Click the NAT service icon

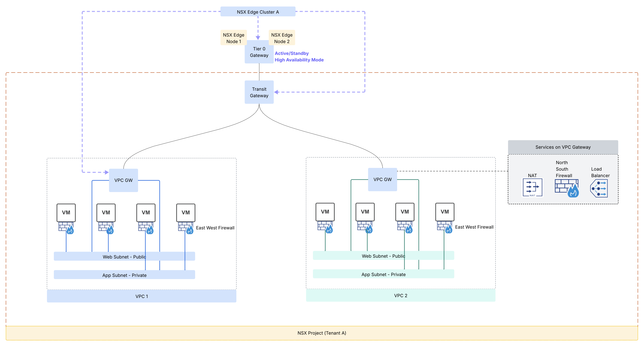click(x=532, y=187)
